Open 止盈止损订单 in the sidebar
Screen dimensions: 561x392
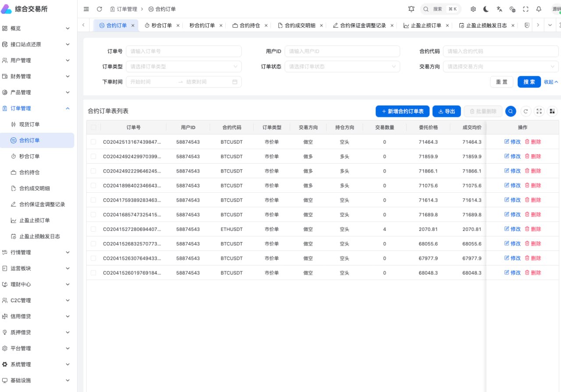35,220
